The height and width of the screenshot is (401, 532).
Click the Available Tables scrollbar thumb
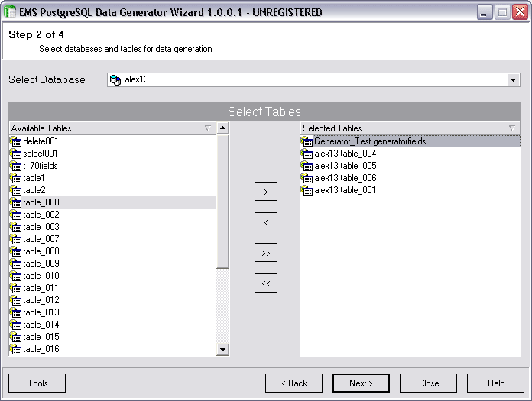coord(222,202)
